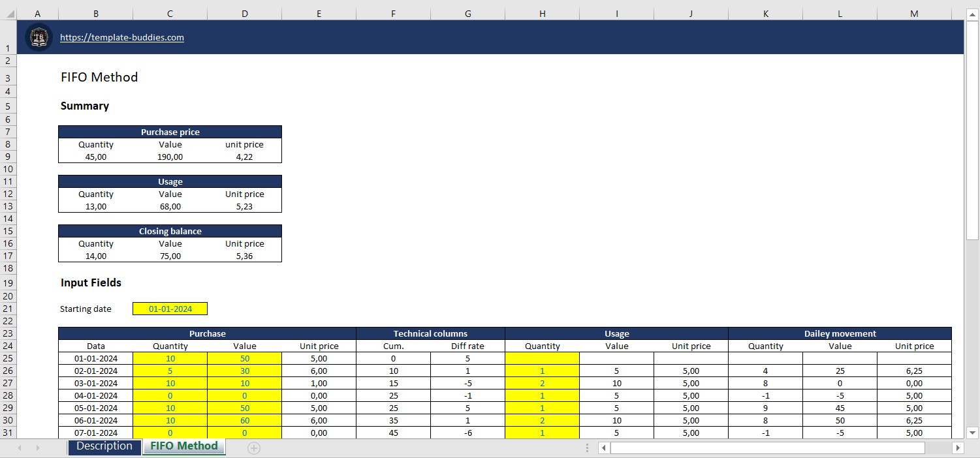Open the template-buddies.com hyperlink
Image resolution: width=980 pixels, height=458 pixels.
(x=121, y=37)
